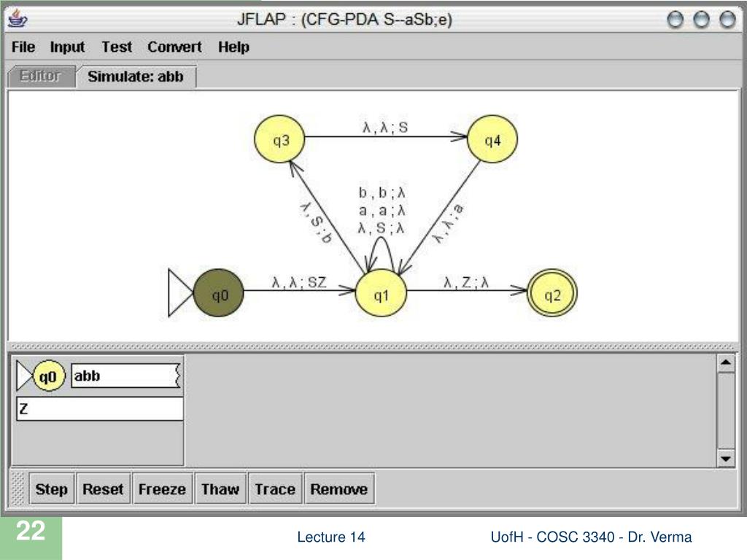
Task: Click the Reset button
Action: (103, 489)
